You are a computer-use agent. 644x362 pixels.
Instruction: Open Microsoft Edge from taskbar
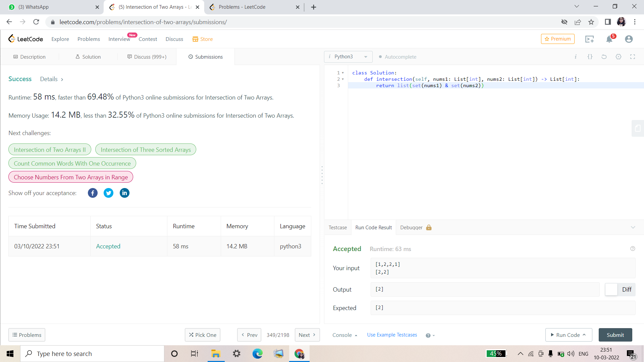point(258,354)
